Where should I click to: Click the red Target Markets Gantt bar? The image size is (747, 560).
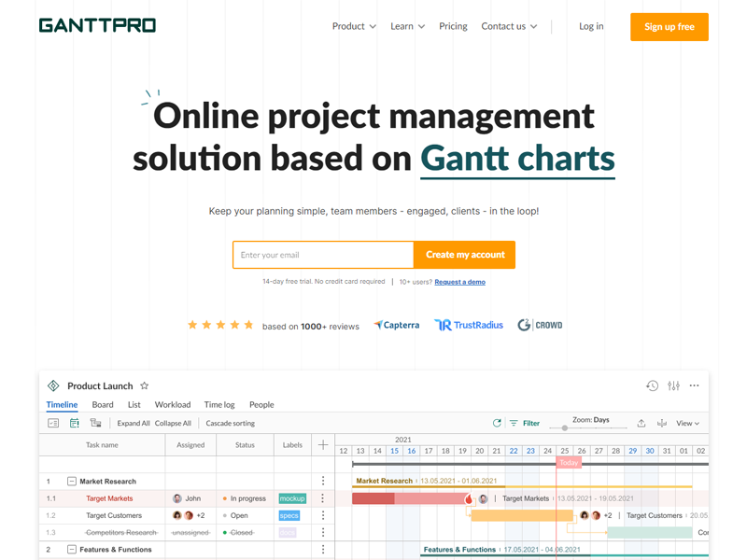[x=410, y=498]
